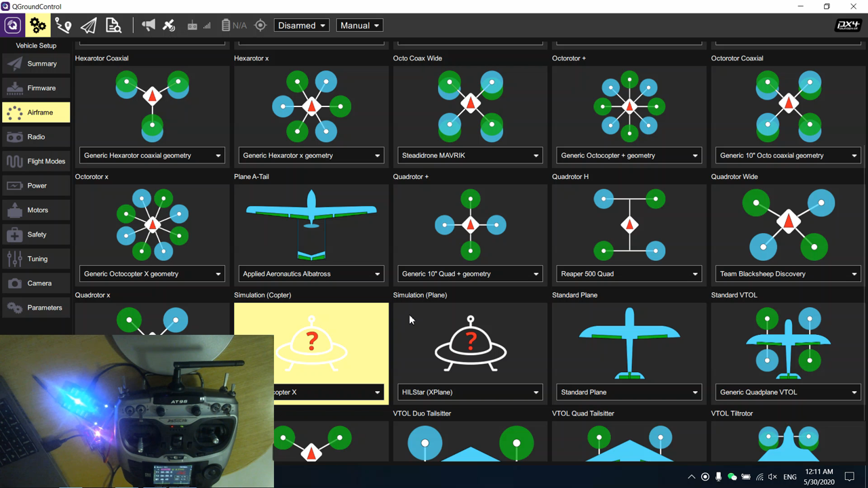Select the VTOL Duo Tailsitter airframe image
Viewport: 868px width, 488px height.
click(471, 443)
